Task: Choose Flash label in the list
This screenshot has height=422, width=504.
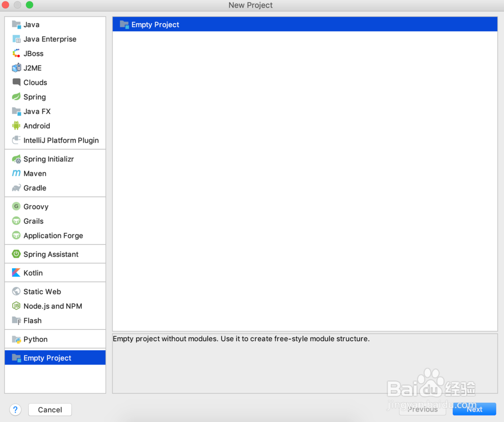Action: (x=32, y=321)
